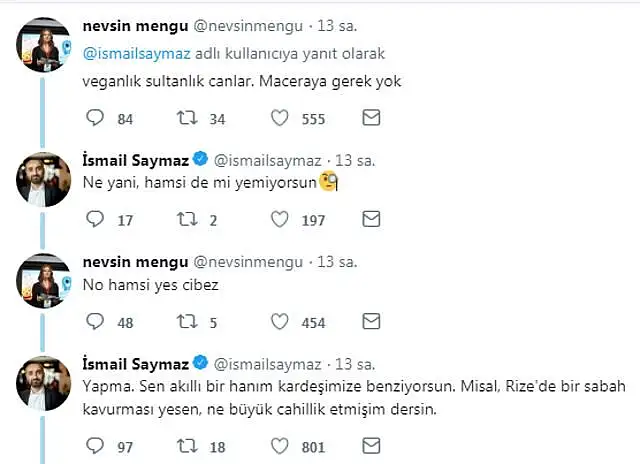This screenshot has height=464, width=640.
Task: Like the tweet with 801 likes
Action: (x=283, y=445)
